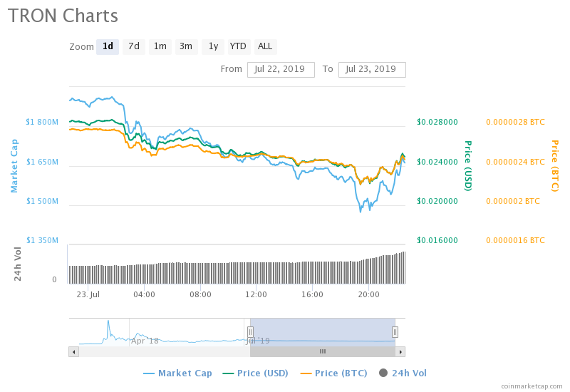Toggle Price (BTC) legend item
Viewport: 570px width, 392px height.
335,373
